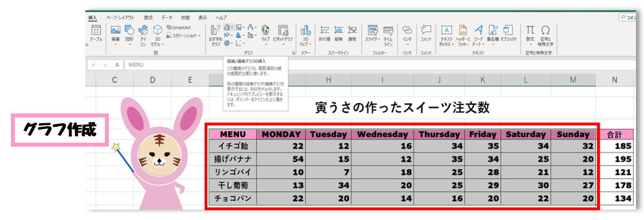Image resolution: width=644 pixels, height=220 pixels.
Task: Add a new コメント from ribbon
Action: 426,34
